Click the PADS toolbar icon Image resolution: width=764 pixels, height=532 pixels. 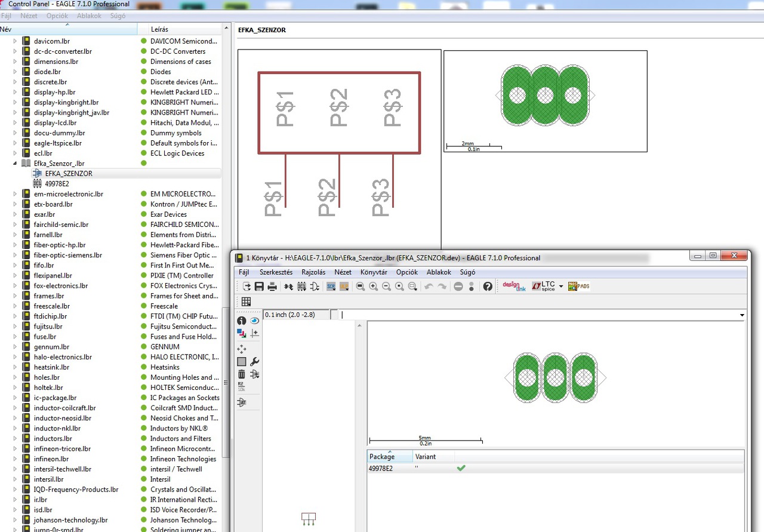[579, 287]
